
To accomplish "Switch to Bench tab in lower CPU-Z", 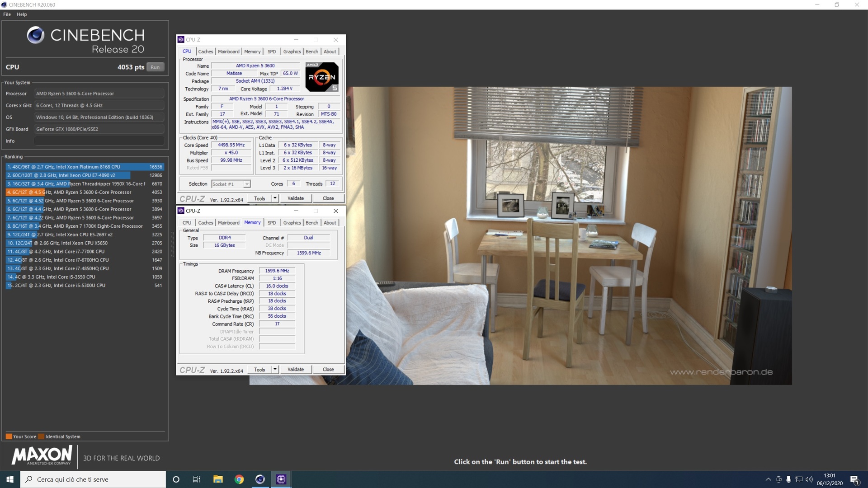I will tap(312, 223).
